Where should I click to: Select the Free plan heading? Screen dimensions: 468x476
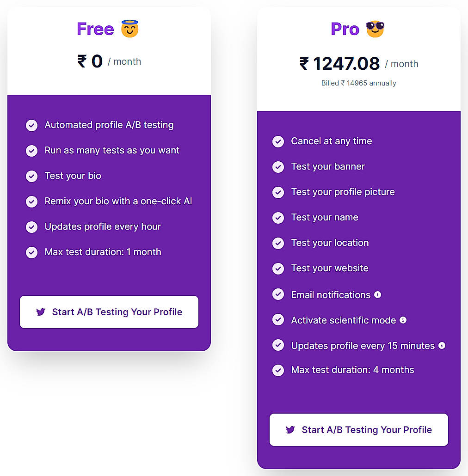coord(95,29)
